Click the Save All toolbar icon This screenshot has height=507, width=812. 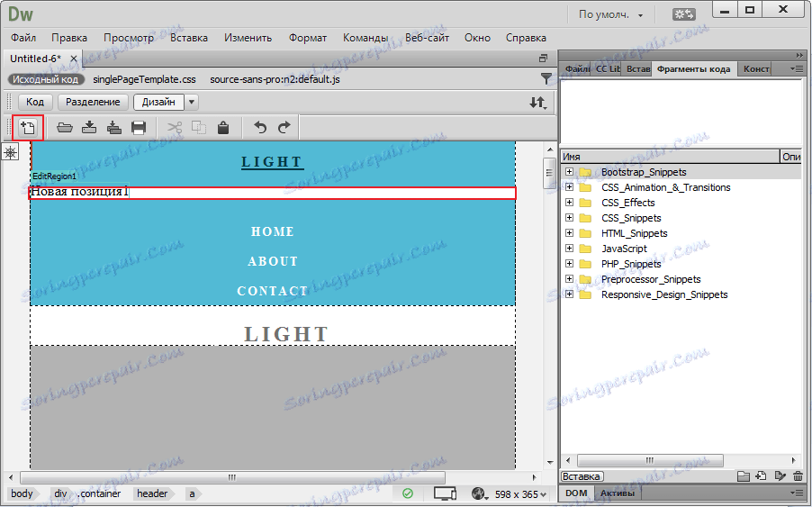tap(114, 127)
